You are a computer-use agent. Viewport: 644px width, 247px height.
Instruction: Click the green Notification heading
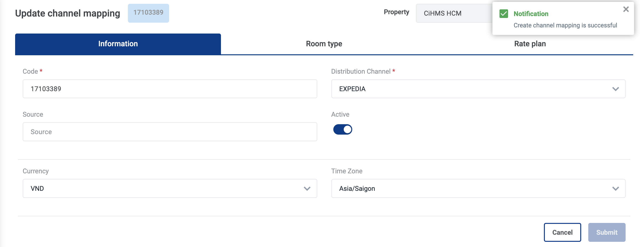[531, 14]
